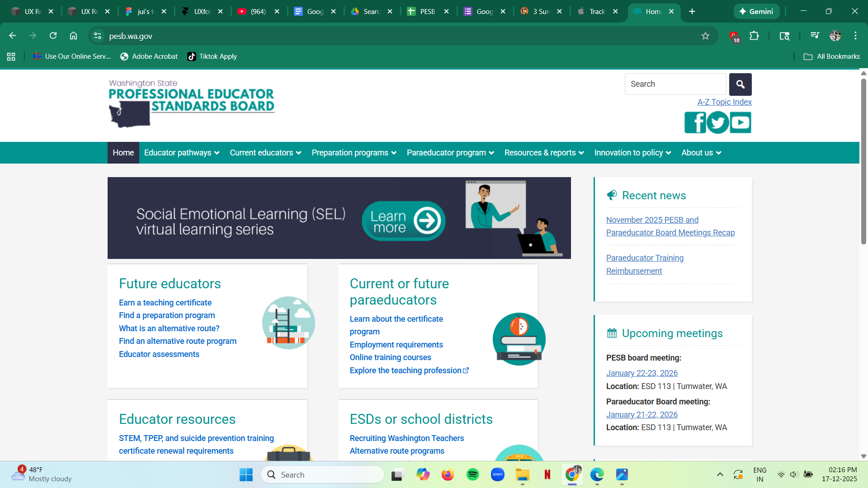The height and width of the screenshot is (488, 868).
Task: Expand Educator pathways menu
Action: (181, 153)
